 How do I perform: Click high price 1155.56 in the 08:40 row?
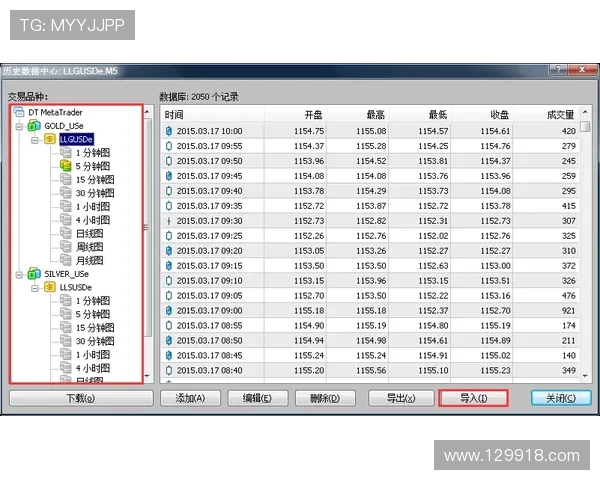[x=371, y=370]
